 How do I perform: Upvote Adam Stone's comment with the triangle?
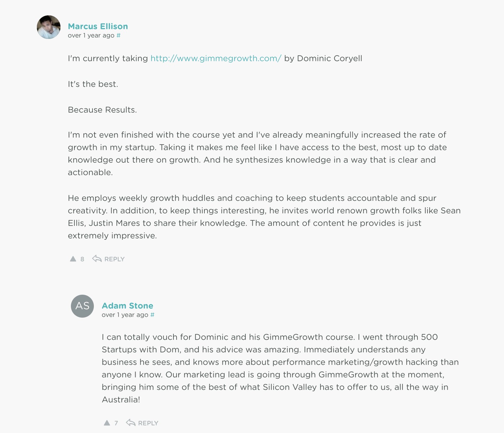[x=107, y=423]
